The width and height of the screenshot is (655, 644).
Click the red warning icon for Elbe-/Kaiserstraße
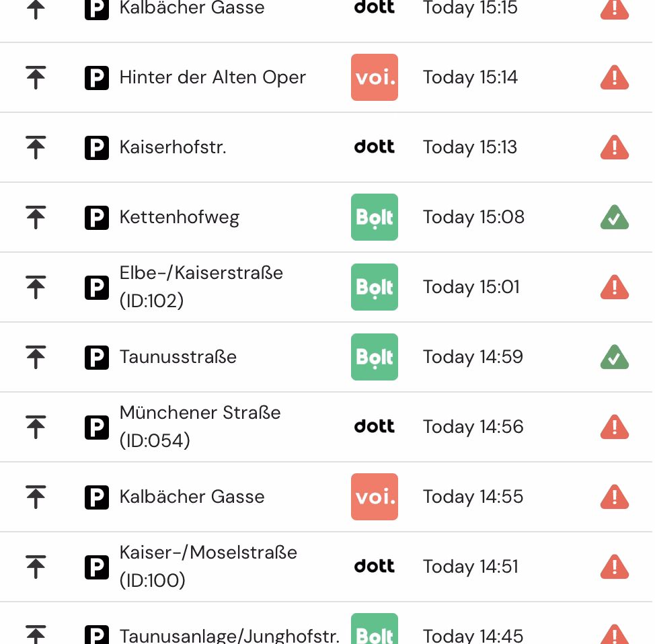coord(614,287)
